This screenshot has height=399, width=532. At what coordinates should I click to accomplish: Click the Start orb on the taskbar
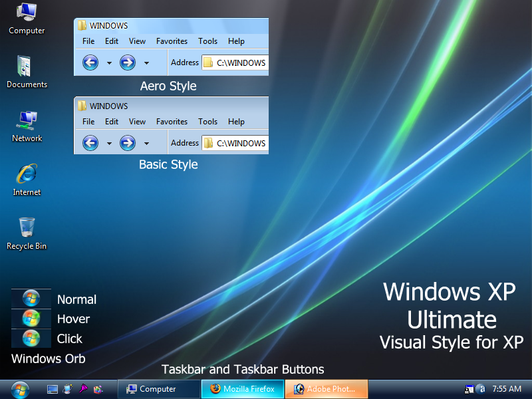point(19,389)
